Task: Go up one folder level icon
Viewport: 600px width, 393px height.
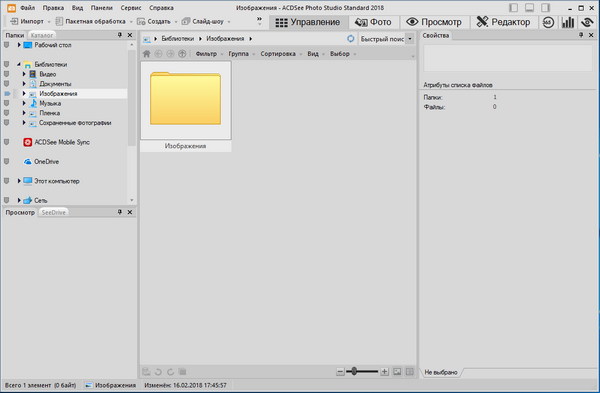Action: pyautogui.click(x=182, y=54)
